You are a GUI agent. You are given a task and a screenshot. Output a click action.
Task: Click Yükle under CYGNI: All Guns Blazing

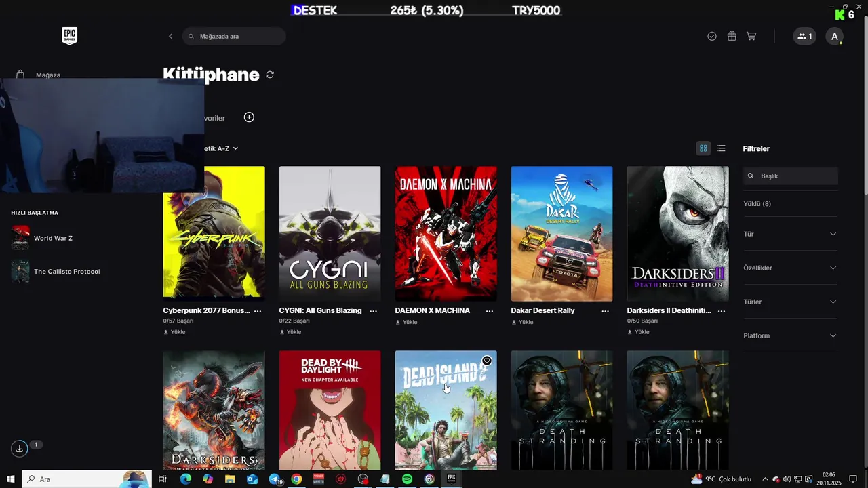290,332
